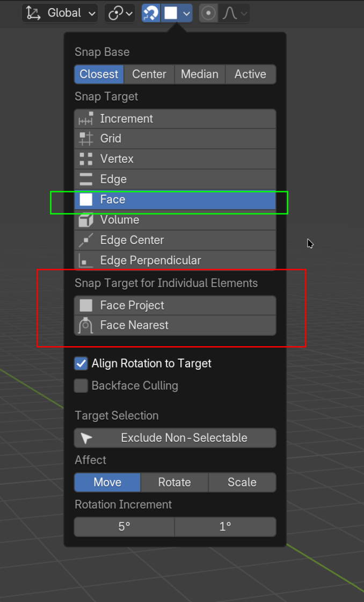Viewport: 364px width, 602px height.
Task: Enable Backface Culling checkbox
Action: click(81, 386)
